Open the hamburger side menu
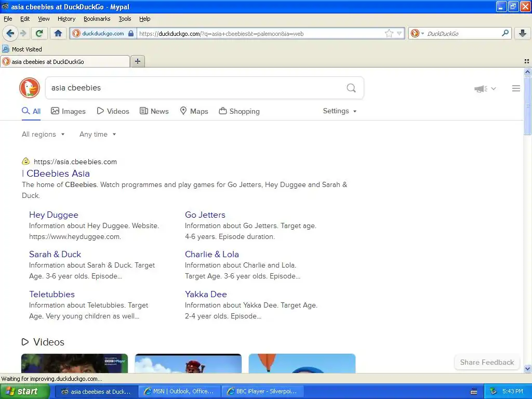Screen dimensions: 532x399 (x=516, y=88)
